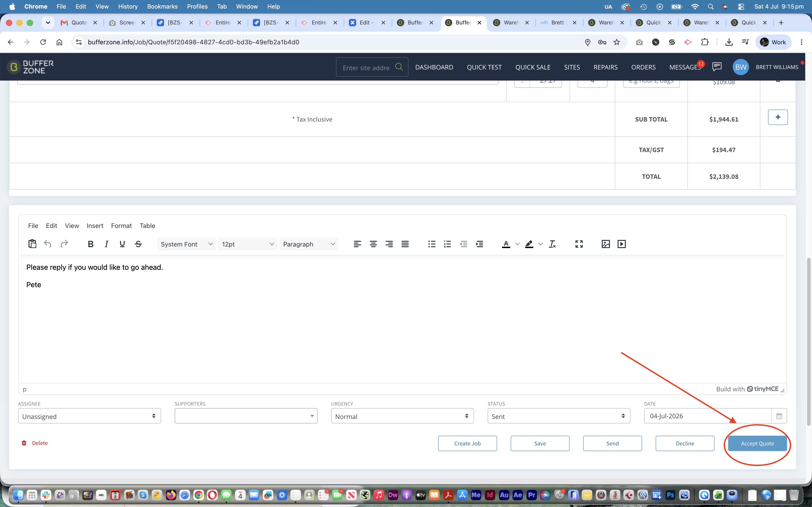Open the Status dropdown showing Sent
812x507 pixels.
559,416
